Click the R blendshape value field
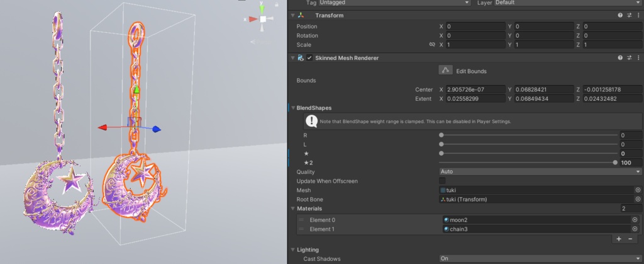This screenshot has width=644, height=264. [630, 135]
